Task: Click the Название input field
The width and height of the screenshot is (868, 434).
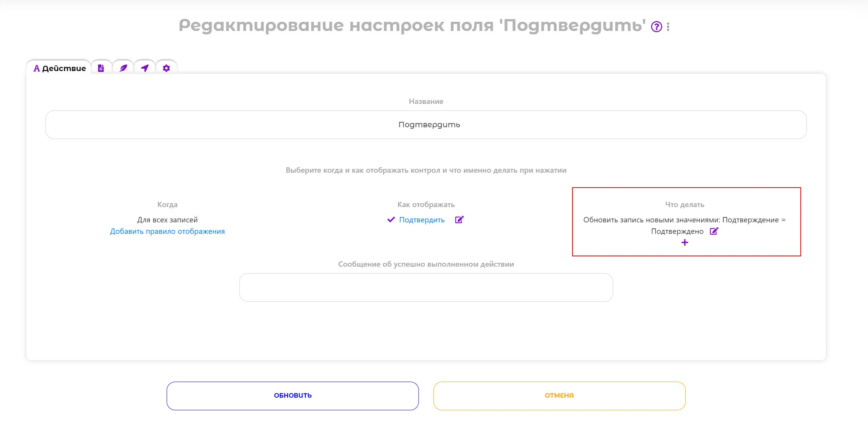Action: pyautogui.click(x=426, y=125)
